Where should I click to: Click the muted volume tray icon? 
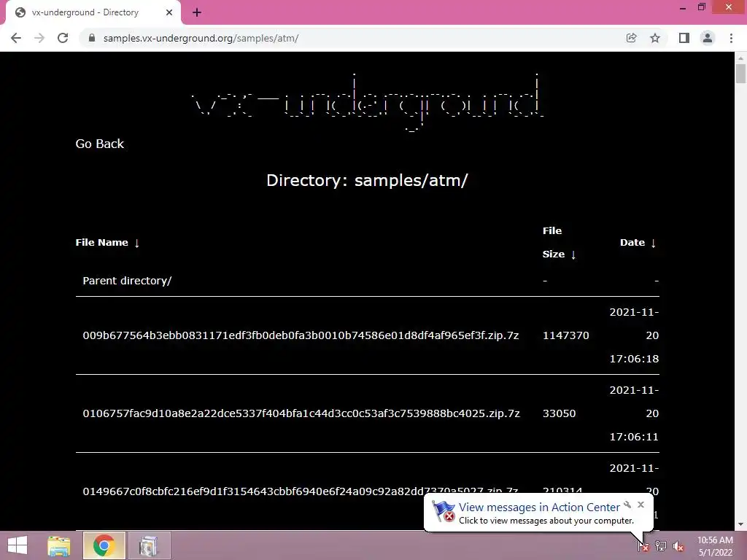click(678, 546)
